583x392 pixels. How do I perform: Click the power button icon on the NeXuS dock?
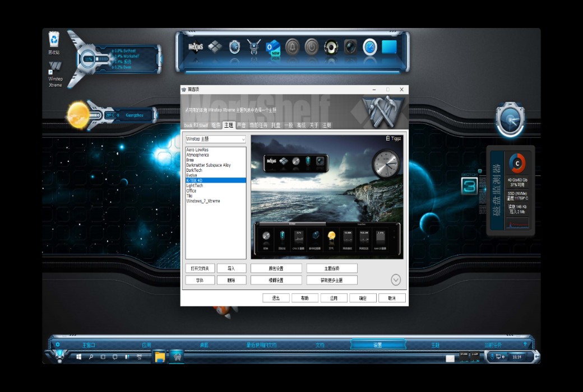pos(312,47)
